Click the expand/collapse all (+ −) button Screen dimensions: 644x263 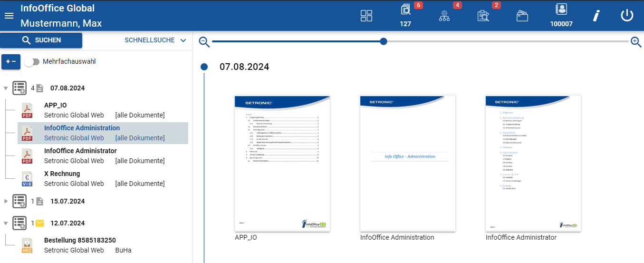tap(11, 62)
